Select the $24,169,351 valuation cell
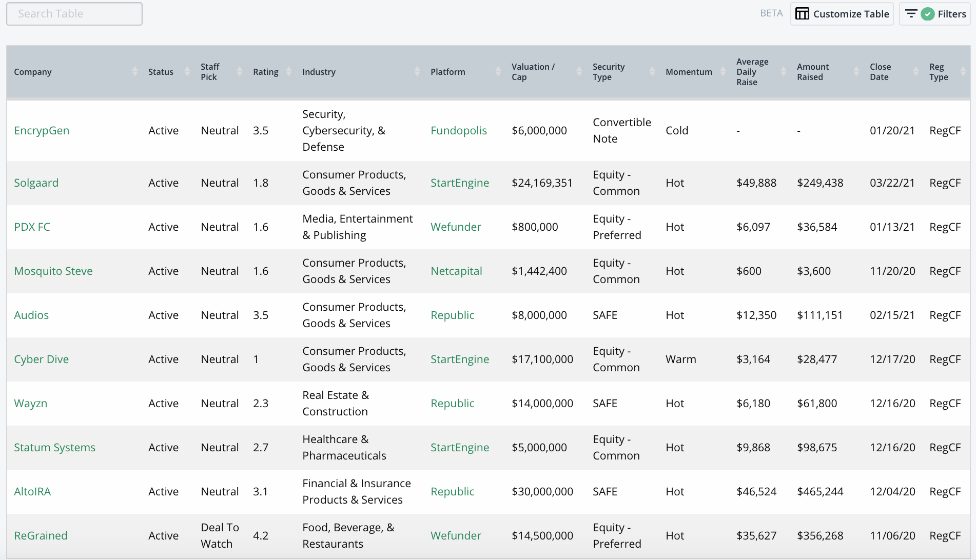This screenshot has height=560, width=976. [542, 183]
